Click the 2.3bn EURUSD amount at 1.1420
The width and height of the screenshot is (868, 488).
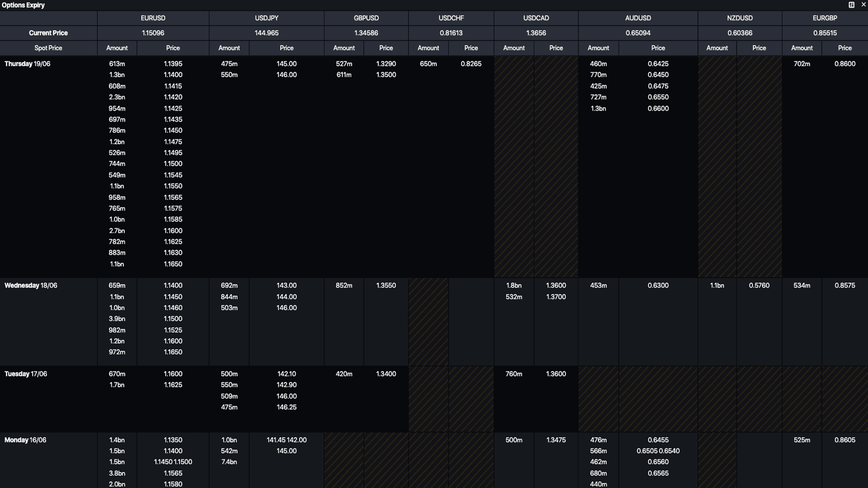coord(117,97)
